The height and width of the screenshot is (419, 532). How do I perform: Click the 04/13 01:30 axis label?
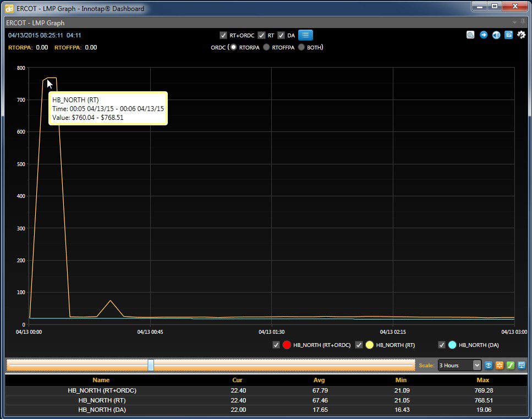pos(271,332)
